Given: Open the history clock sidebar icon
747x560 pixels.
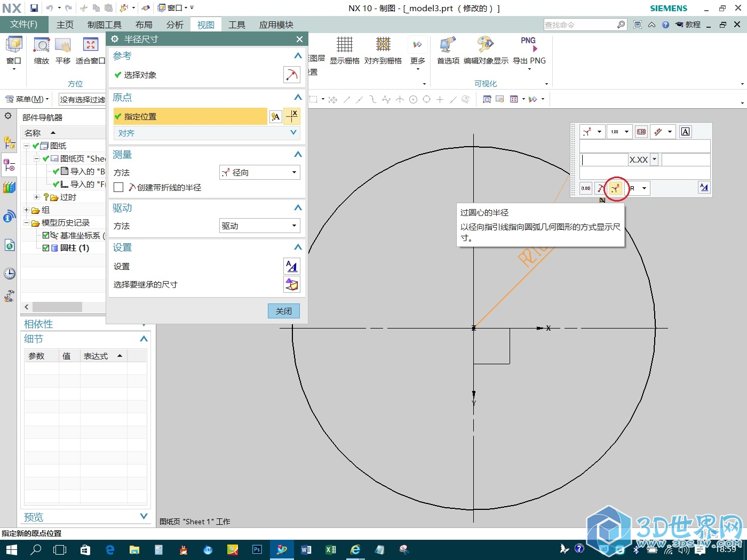Looking at the screenshot, I should pyautogui.click(x=10, y=274).
